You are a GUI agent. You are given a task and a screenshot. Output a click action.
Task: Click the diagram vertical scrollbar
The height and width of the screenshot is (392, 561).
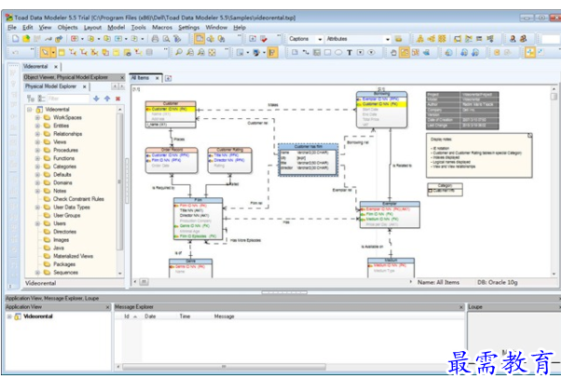(554, 97)
